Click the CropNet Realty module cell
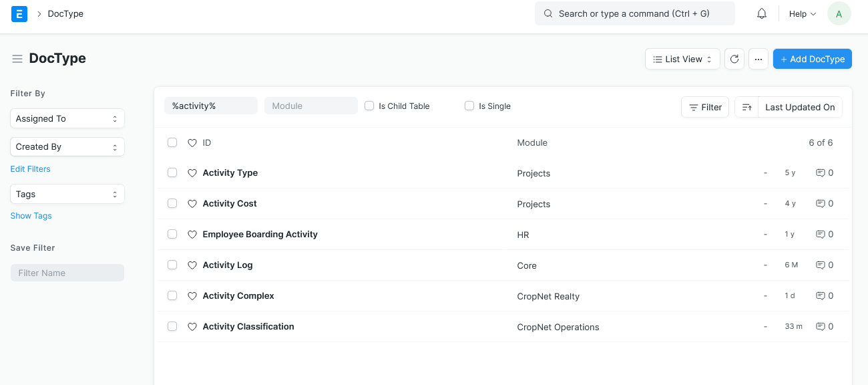Screen dimensions: 868x385 (548, 296)
